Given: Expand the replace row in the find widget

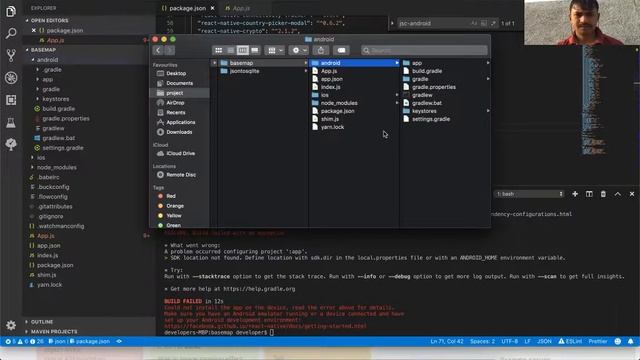Looking at the screenshot, I should [392, 23].
